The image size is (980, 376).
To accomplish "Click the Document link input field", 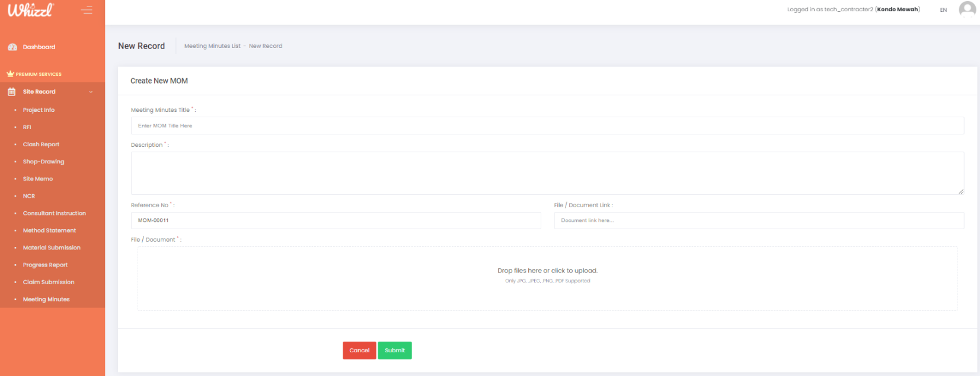I will click(x=758, y=220).
